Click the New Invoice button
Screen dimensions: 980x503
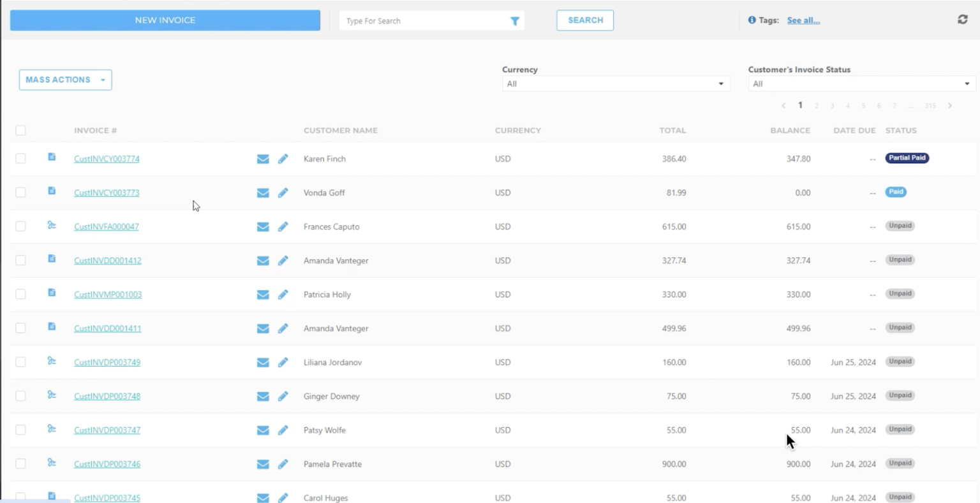(x=165, y=20)
